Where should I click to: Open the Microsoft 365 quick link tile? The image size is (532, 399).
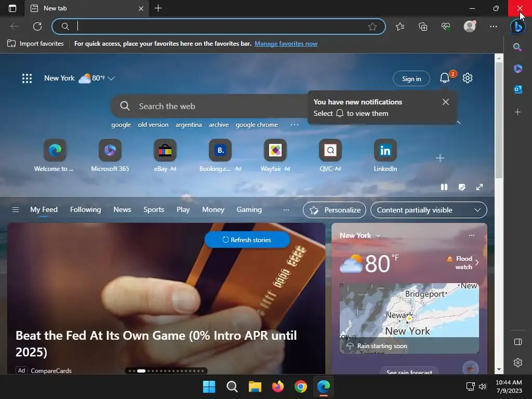pyautogui.click(x=110, y=155)
